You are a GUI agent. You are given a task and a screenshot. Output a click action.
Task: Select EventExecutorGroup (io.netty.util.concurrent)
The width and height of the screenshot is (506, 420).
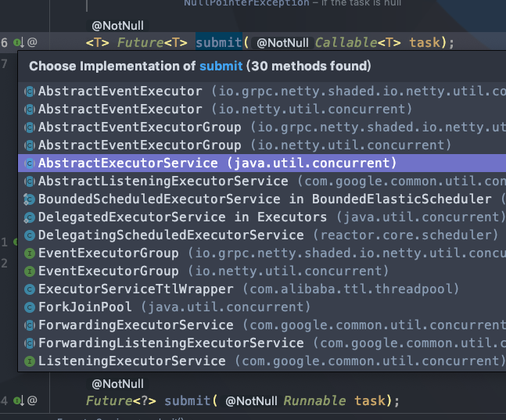262,271
